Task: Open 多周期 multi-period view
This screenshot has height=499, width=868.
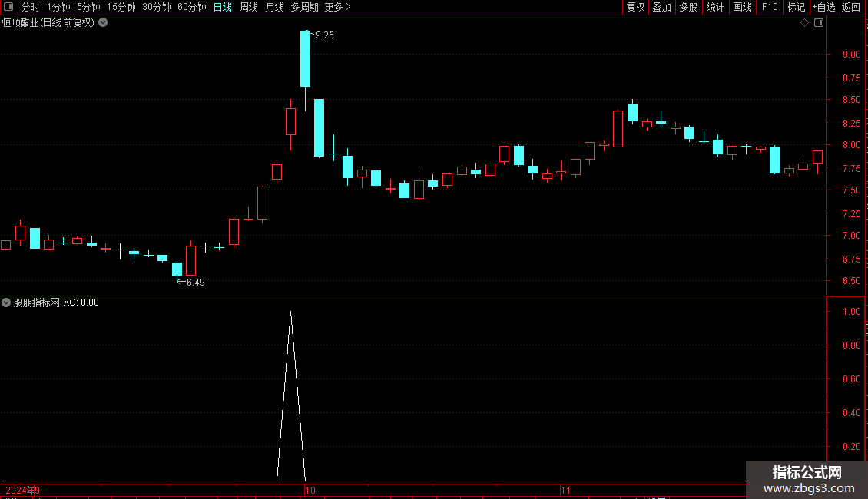Action: click(304, 7)
